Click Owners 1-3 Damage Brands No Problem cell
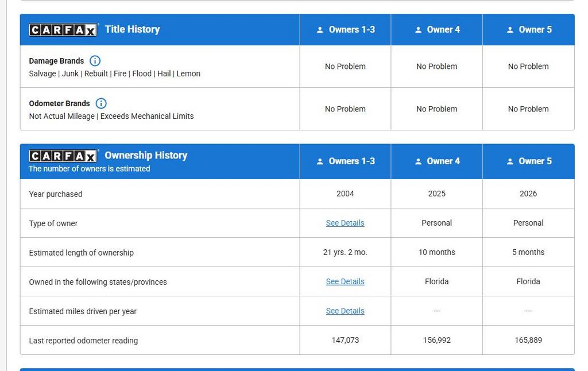Screen dimensions: 588x371 tap(345, 67)
